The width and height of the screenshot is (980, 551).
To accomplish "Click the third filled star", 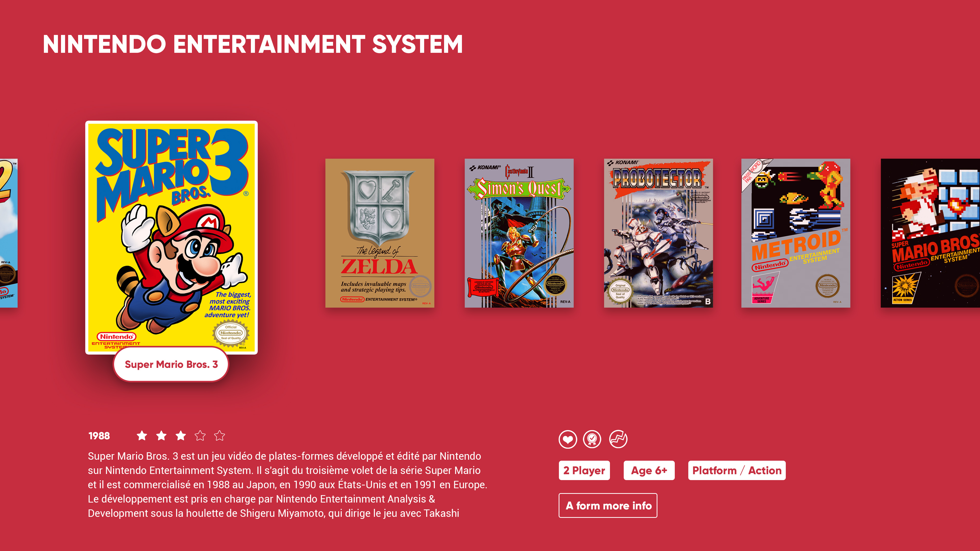I will (181, 435).
